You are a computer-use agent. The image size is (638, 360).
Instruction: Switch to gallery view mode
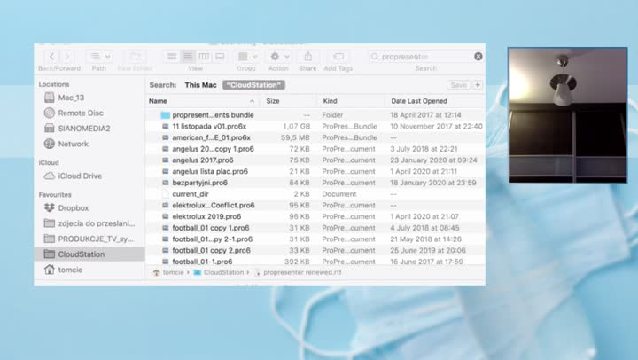[x=220, y=56]
